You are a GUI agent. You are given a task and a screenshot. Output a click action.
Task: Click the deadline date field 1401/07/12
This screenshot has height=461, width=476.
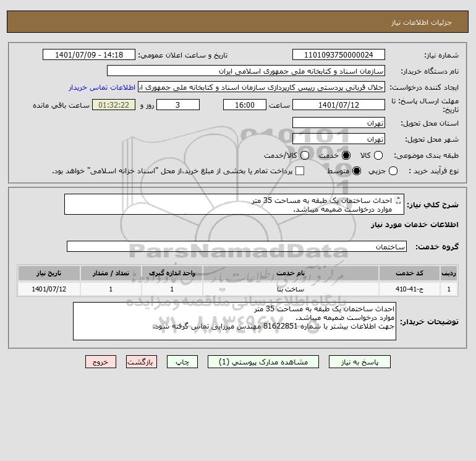339,105
